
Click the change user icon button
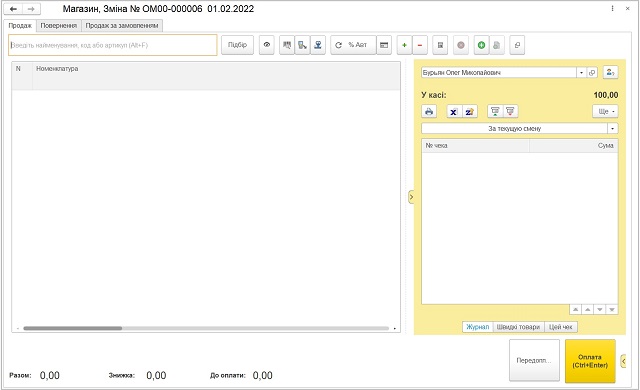610,72
